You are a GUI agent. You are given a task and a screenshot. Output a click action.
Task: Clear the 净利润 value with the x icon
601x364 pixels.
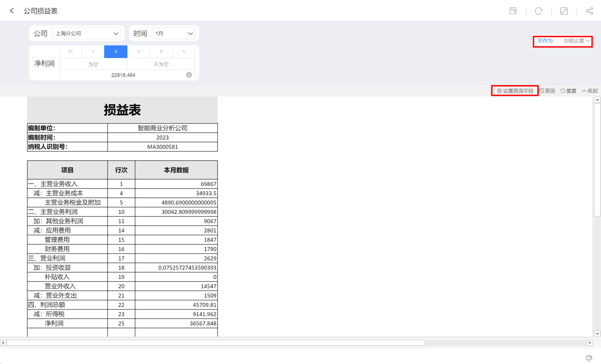pos(189,75)
